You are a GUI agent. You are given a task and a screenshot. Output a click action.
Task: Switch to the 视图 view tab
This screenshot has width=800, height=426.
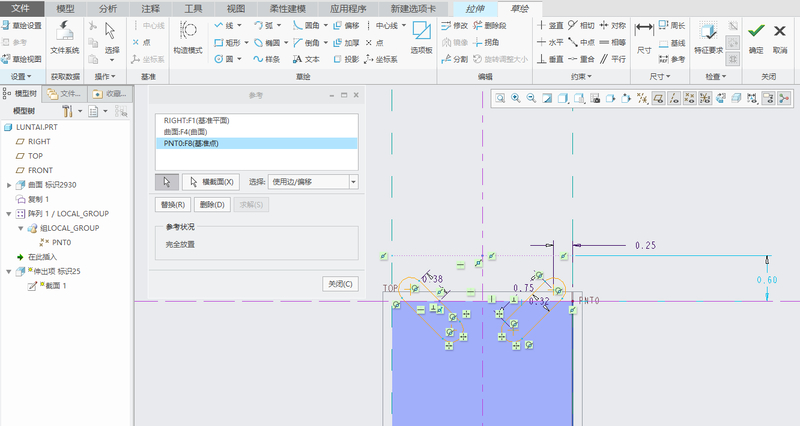(x=236, y=9)
